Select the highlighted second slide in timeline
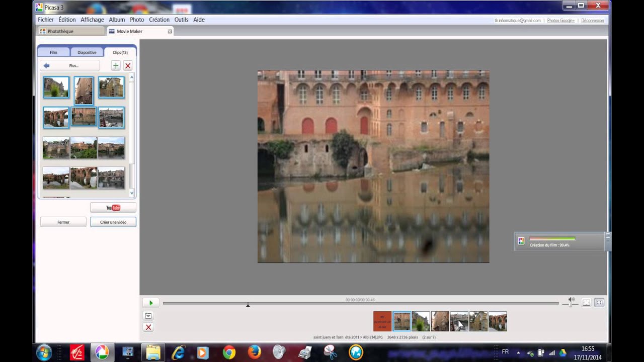Viewport: 644px width, 362px height. [401, 321]
